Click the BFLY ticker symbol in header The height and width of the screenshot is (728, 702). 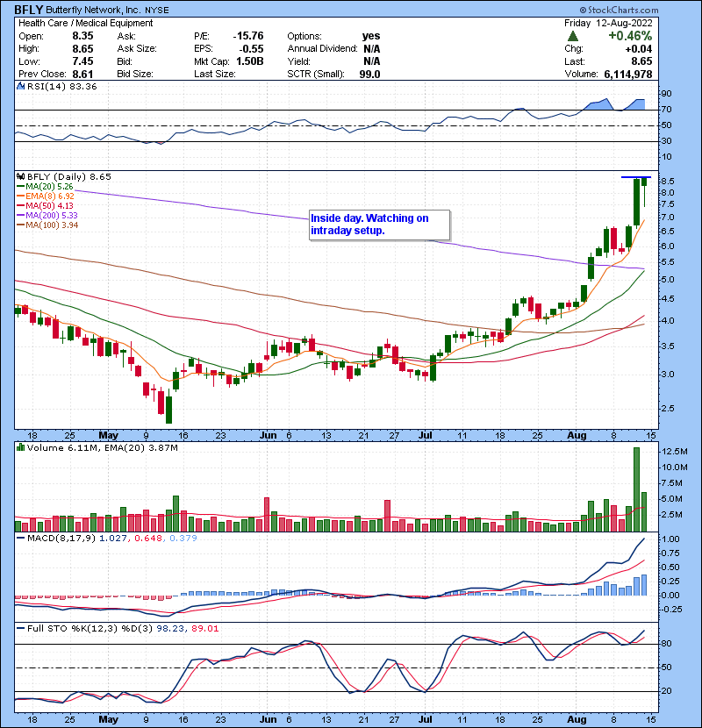click(29, 10)
